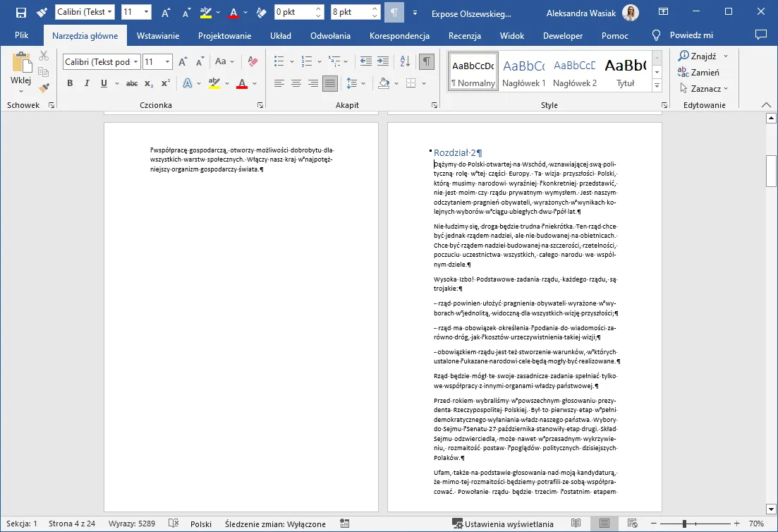The height and width of the screenshot is (532, 778).
Task: Switch to the Układ tab
Action: (x=280, y=36)
